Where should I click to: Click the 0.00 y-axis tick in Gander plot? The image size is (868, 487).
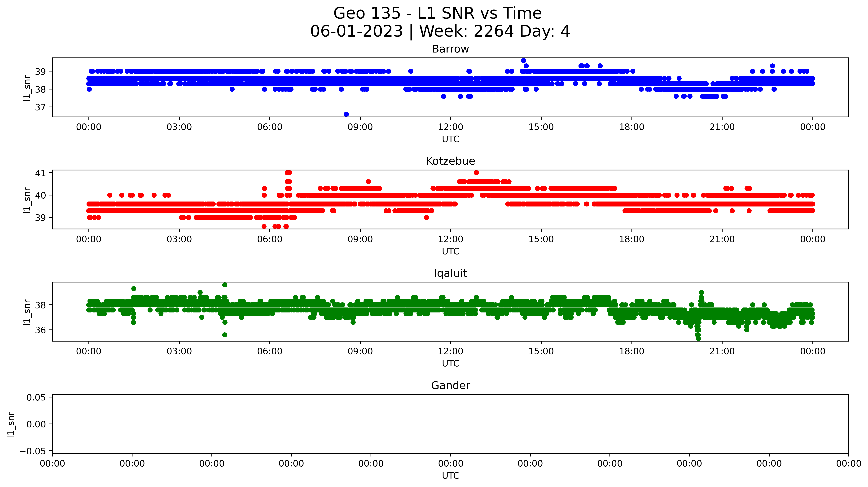point(36,424)
